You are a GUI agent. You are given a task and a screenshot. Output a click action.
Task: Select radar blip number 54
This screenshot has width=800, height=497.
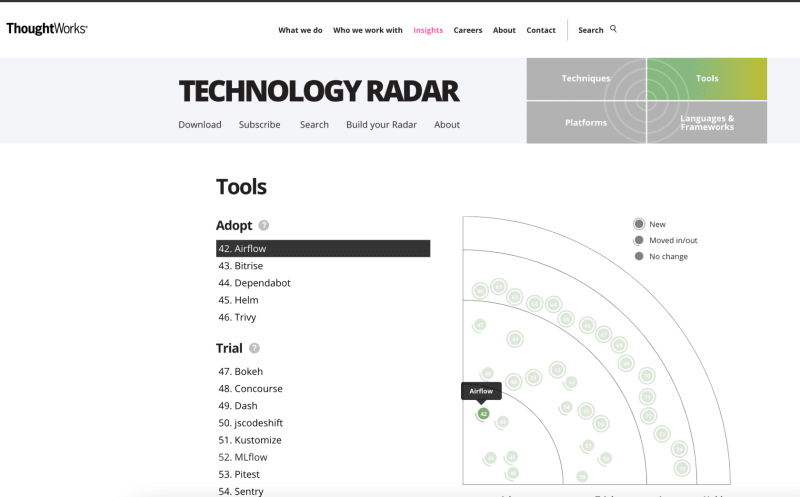(566, 407)
